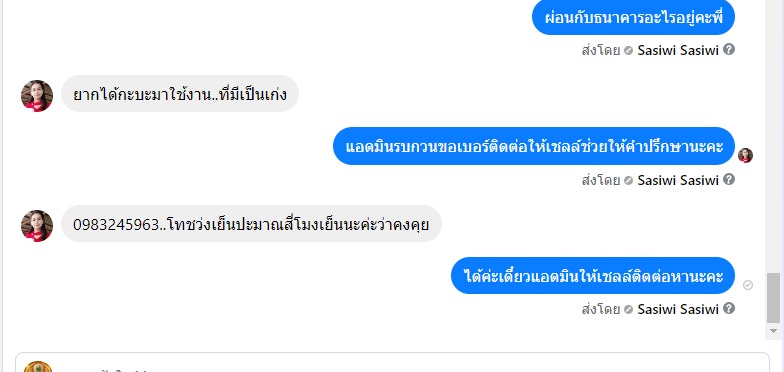Select the "ยากได้กะบะมาใช้งาน" gray message bubble
This screenshot has height=372, width=784.
coord(180,94)
